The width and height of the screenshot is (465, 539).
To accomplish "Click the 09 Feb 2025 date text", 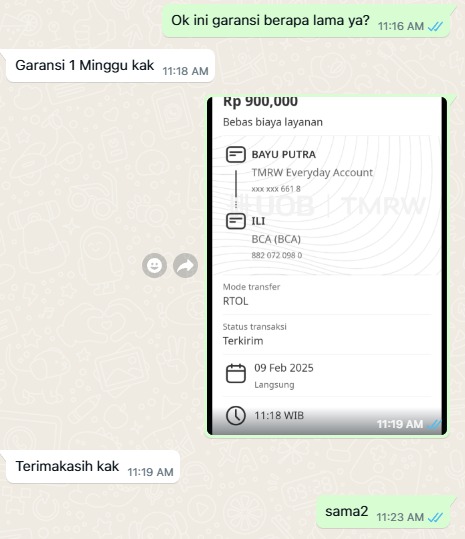I will click(284, 368).
